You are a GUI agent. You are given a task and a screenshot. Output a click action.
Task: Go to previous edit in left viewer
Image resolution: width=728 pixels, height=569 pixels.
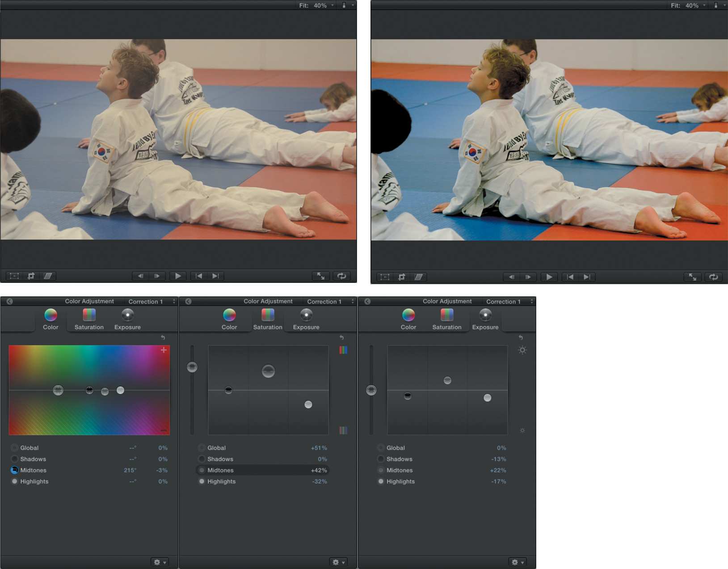coord(199,276)
